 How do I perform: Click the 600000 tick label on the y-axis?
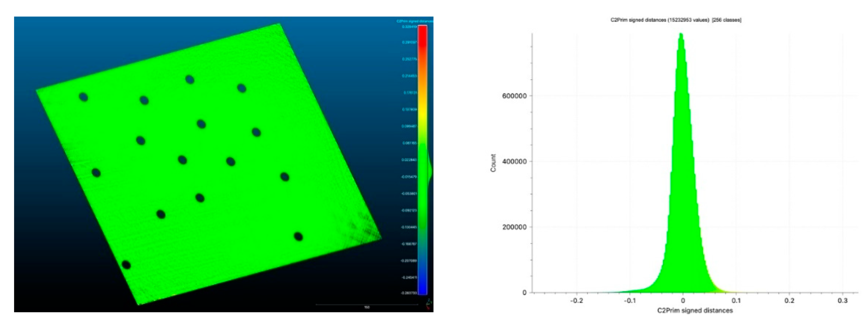514,96
